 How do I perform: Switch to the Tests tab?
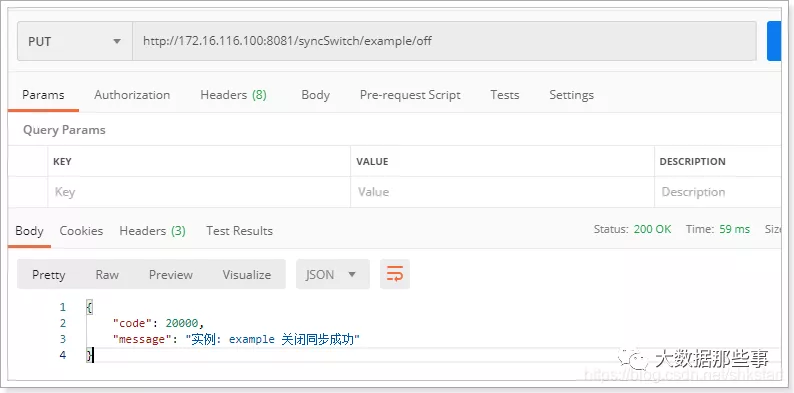(505, 95)
